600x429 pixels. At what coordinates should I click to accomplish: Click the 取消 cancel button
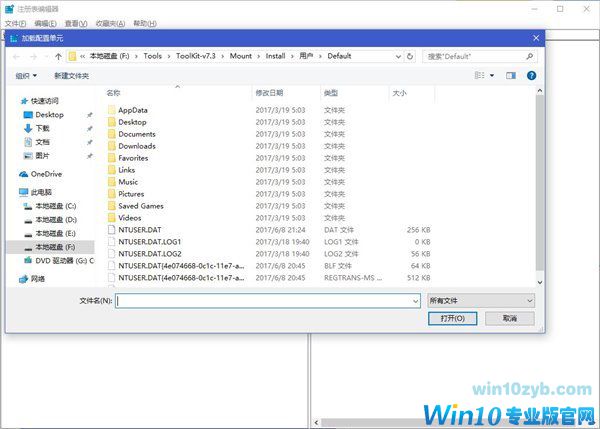(x=510, y=318)
